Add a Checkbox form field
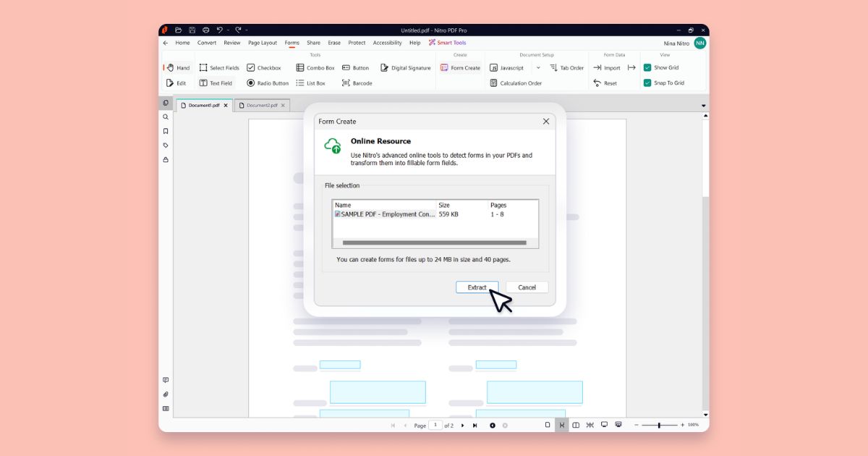The width and height of the screenshot is (868, 456). point(263,68)
